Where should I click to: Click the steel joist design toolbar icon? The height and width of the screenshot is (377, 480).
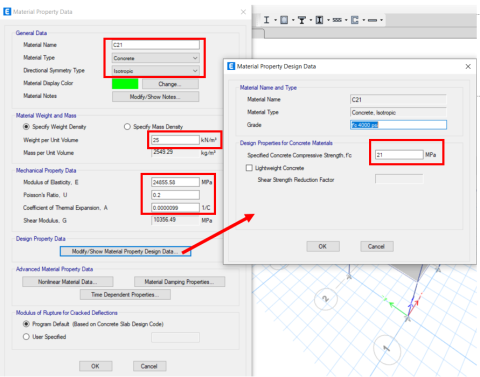click(x=337, y=20)
